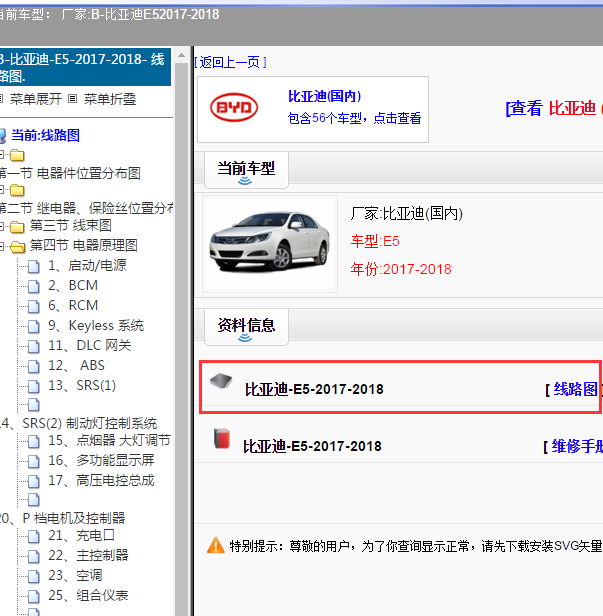Click page icon beside 22、主控制器
Screen dimensions: 603x616
click(34, 556)
